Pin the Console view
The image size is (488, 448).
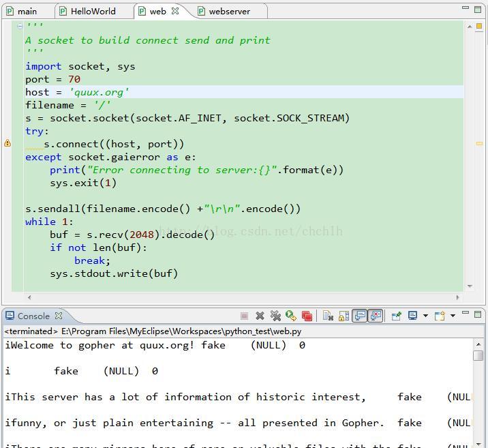[x=396, y=316]
